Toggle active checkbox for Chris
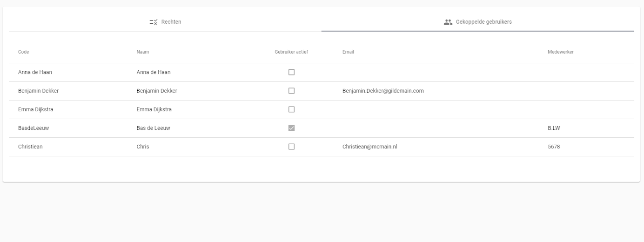This screenshot has height=242, width=644. coord(291,147)
